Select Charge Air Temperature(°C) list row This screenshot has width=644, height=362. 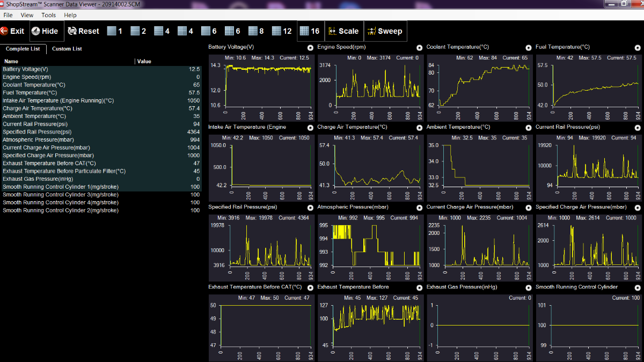point(101,108)
